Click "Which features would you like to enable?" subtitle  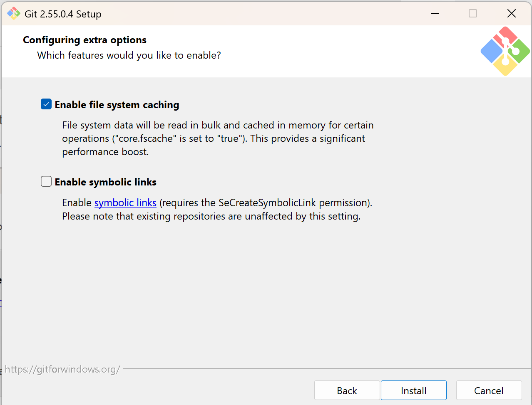pos(129,55)
